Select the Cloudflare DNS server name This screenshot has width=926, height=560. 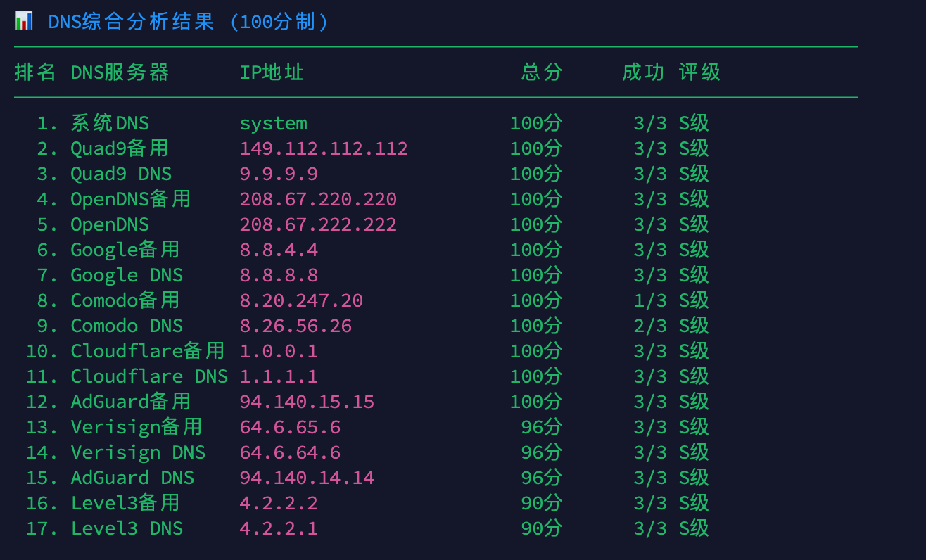tap(149, 376)
